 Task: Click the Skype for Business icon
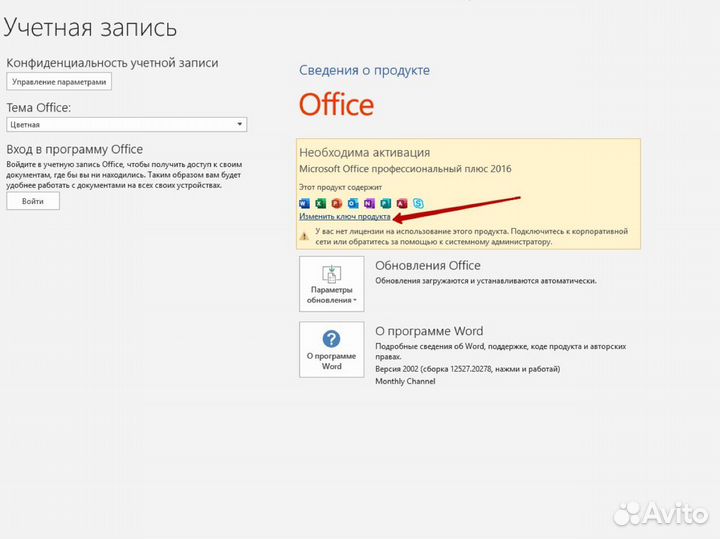pos(418,203)
